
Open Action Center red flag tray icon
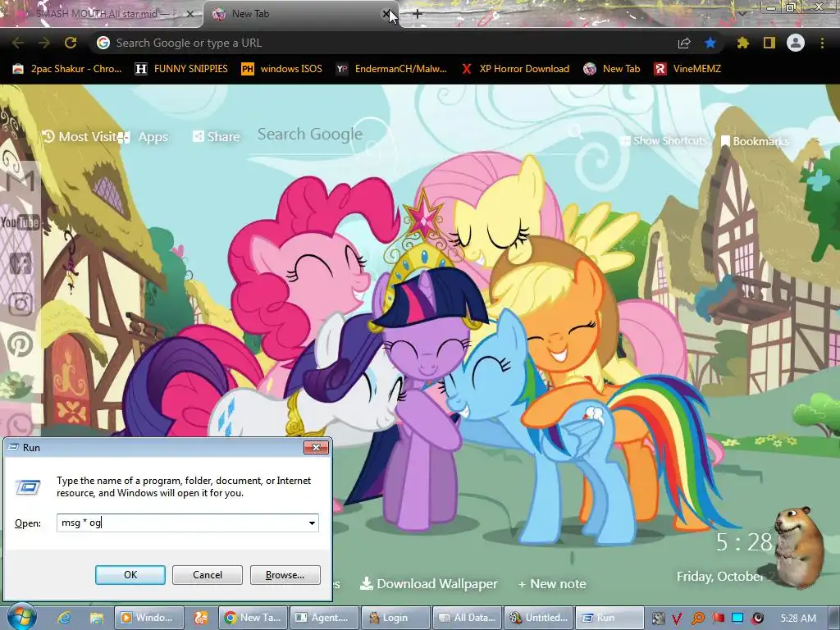coord(718,619)
